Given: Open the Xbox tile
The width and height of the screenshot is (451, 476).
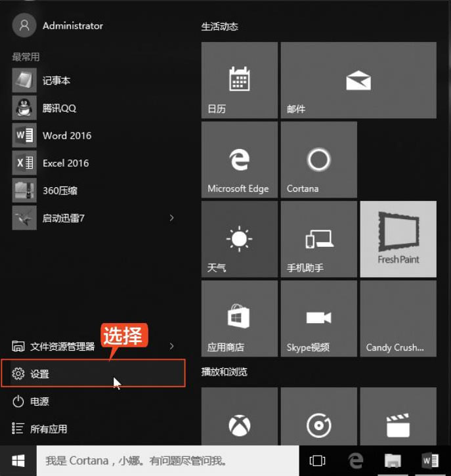Looking at the screenshot, I should (x=239, y=416).
